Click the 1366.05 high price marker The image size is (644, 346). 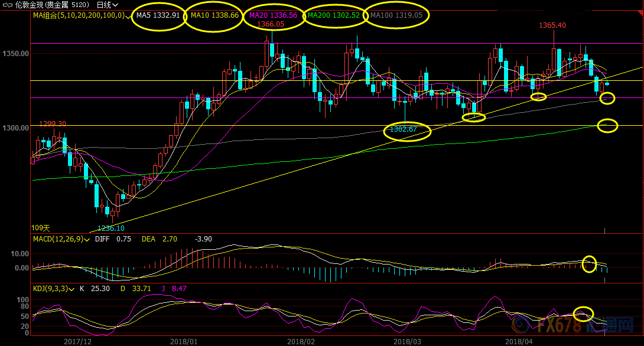point(271,24)
